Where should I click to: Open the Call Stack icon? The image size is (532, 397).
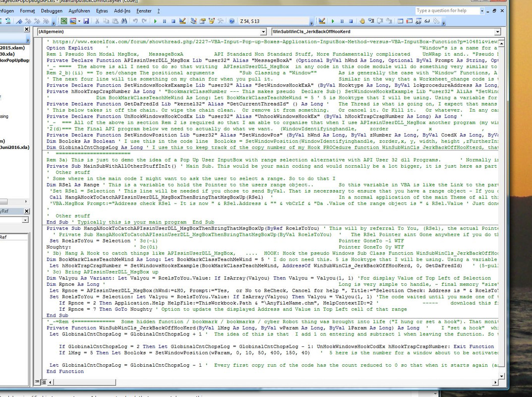pos(436,21)
